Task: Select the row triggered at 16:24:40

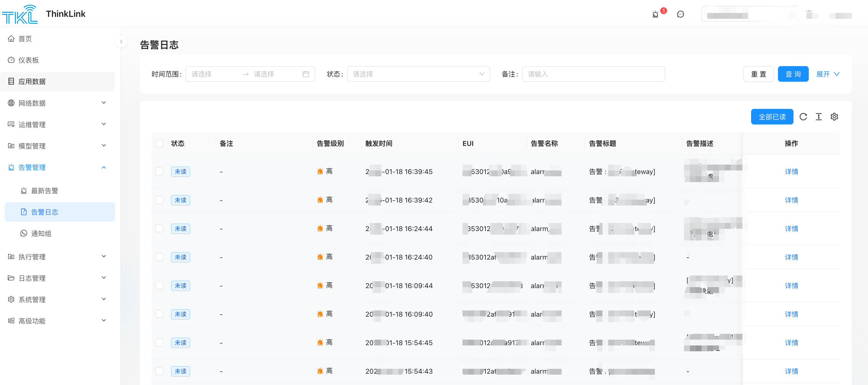Action: tap(159, 257)
